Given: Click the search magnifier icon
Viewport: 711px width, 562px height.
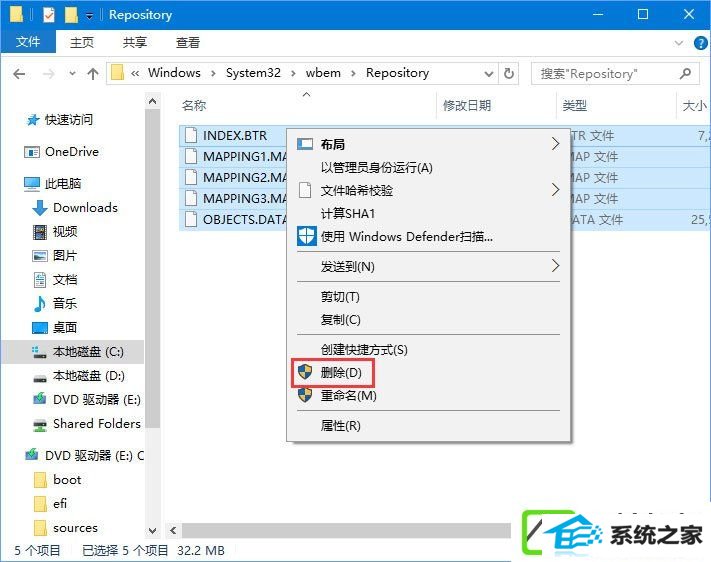Looking at the screenshot, I should click(x=686, y=73).
